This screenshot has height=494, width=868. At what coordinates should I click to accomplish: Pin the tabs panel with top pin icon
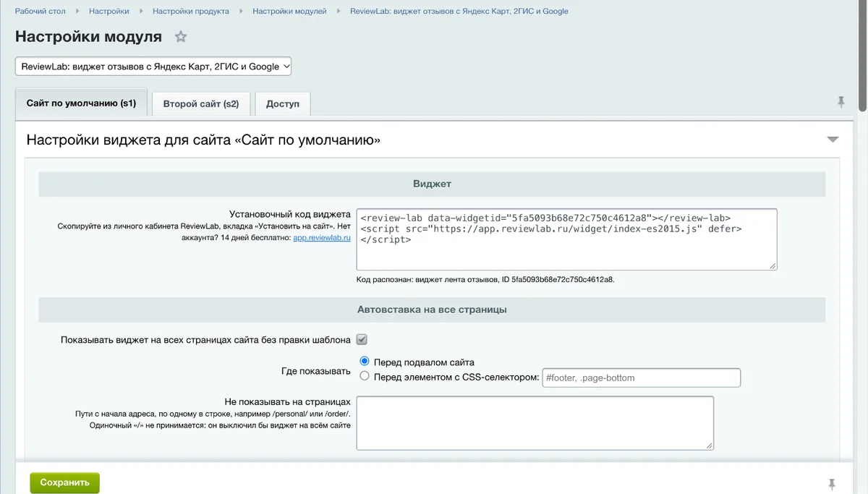pyautogui.click(x=841, y=103)
